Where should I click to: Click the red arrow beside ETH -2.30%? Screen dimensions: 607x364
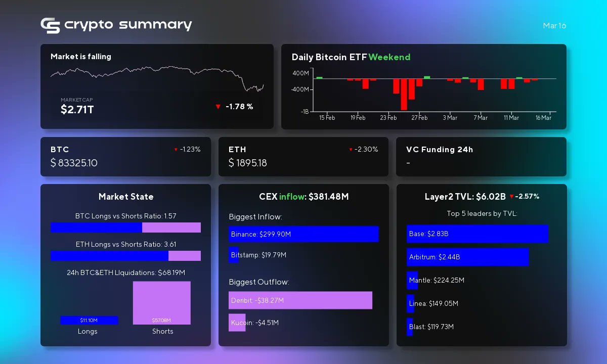[351, 150]
